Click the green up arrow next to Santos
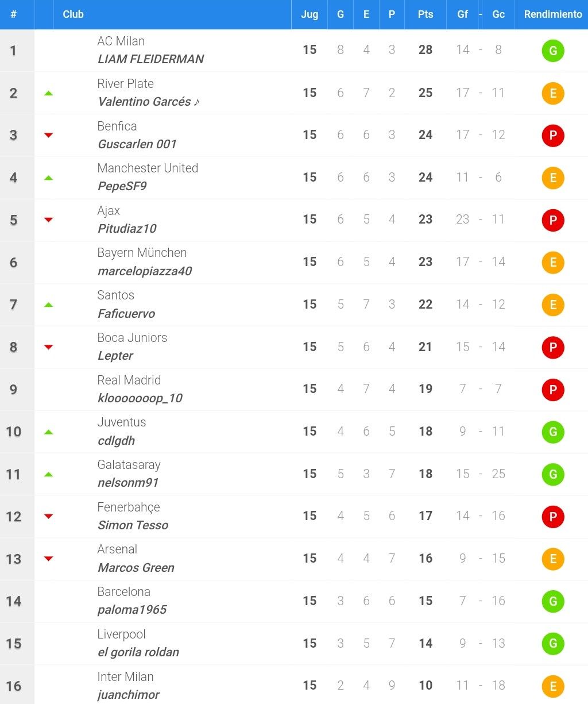 click(x=48, y=305)
